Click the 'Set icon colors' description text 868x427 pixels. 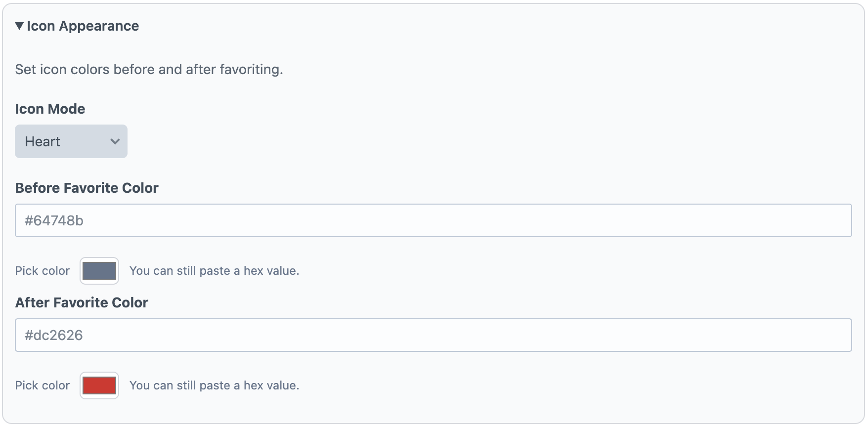coord(149,69)
